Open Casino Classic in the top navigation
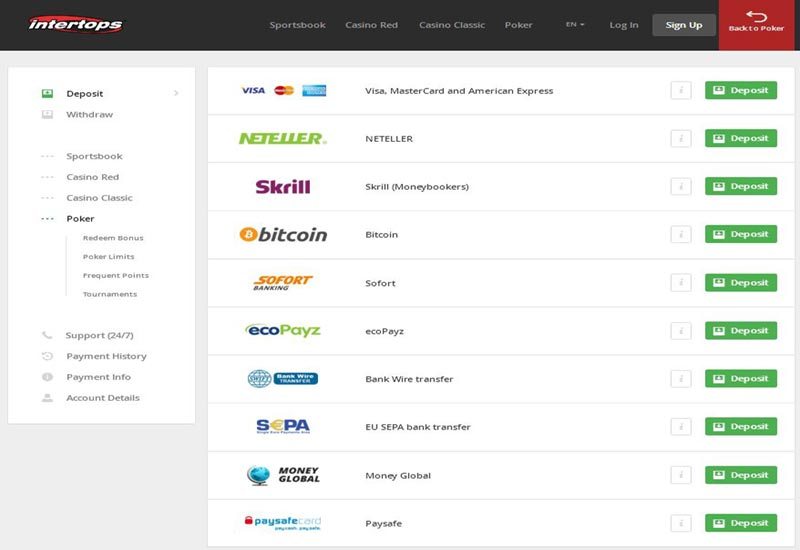The height and width of the screenshot is (550, 800). point(452,25)
